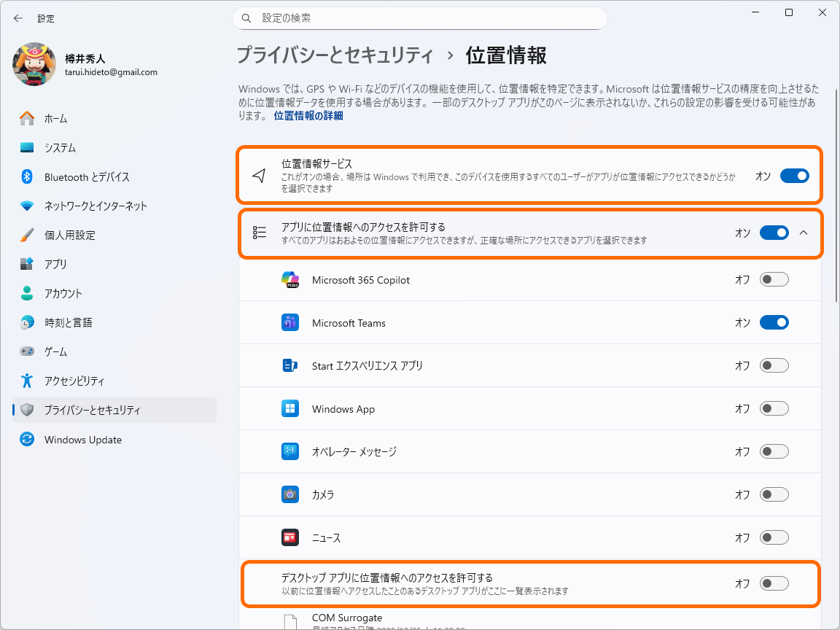This screenshot has height=630, width=840.
Task: Click the 設定の検索 search field
Action: pos(419,17)
